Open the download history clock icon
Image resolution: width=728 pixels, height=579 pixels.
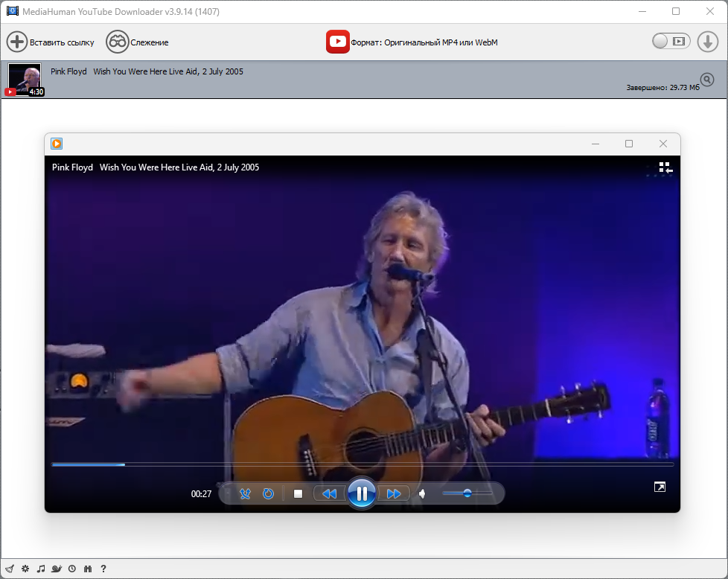pyautogui.click(x=72, y=569)
